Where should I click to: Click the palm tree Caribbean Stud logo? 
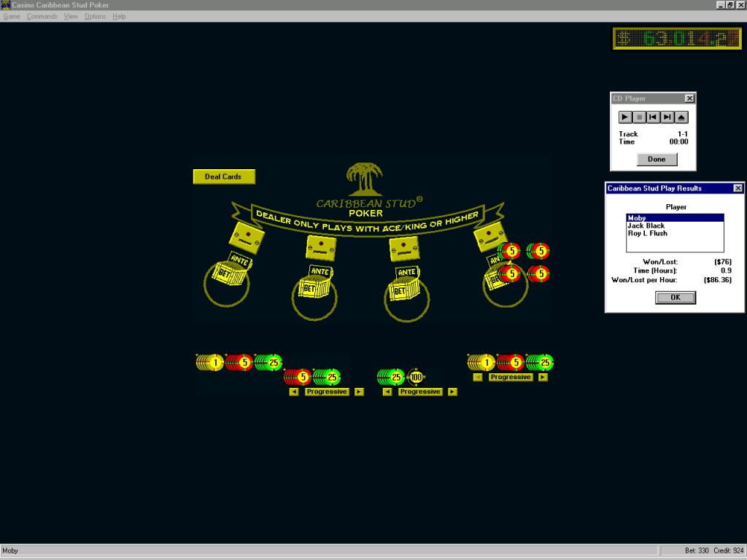pyautogui.click(x=365, y=179)
